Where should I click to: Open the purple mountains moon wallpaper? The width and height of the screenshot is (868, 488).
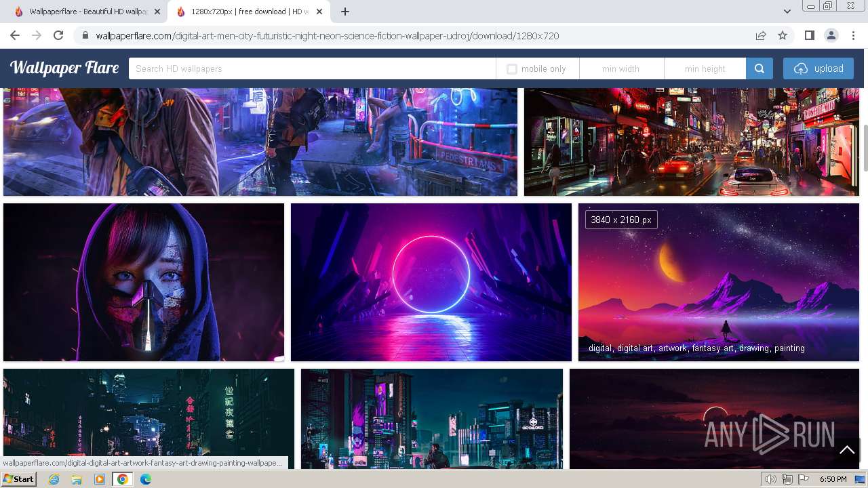click(x=719, y=282)
